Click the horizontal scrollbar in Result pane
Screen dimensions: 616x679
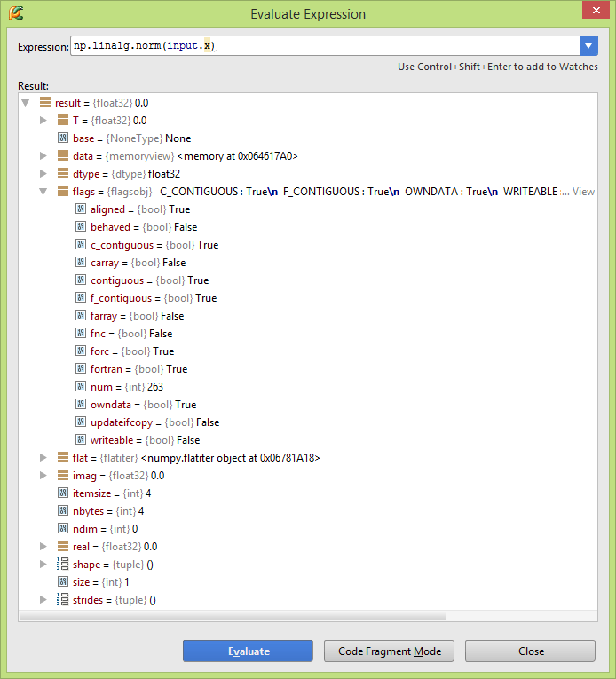(x=233, y=616)
